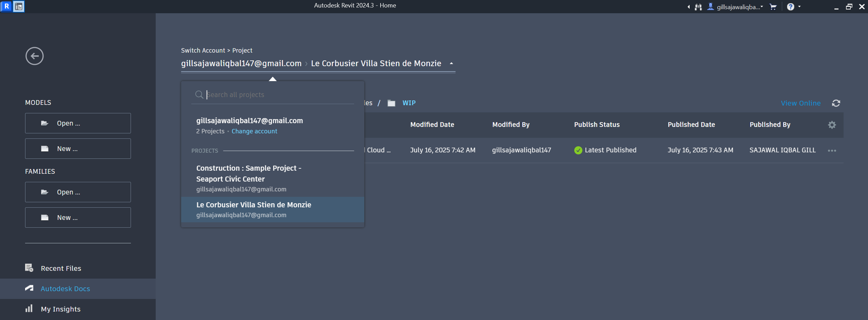The width and height of the screenshot is (868, 320).
Task: Sort by Modified Date column header
Action: [x=432, y=125]
